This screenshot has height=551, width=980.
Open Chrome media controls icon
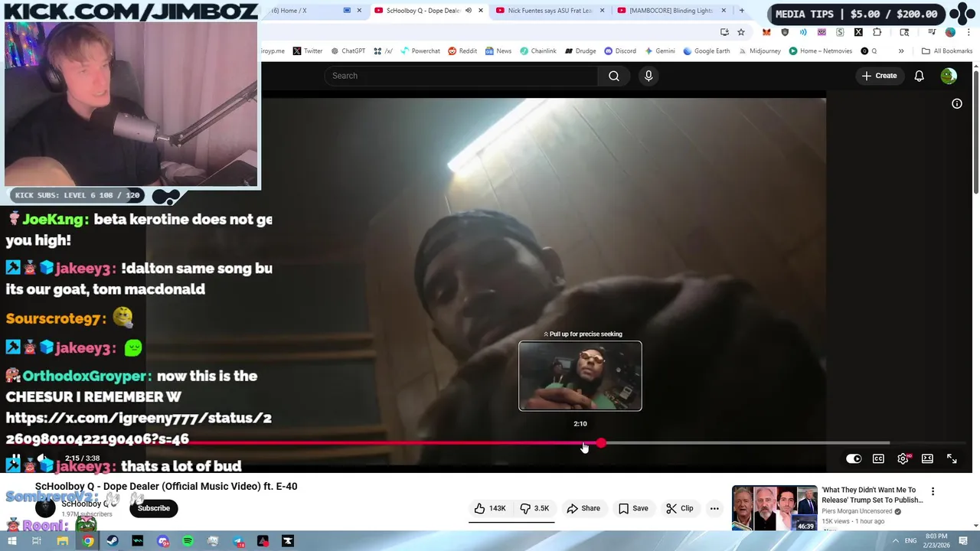point(932,32)
